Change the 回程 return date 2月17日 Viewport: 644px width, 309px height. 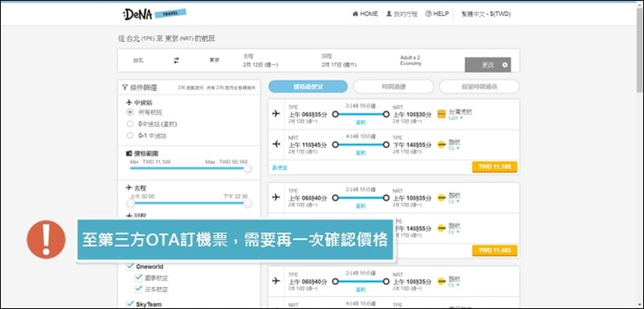click(x=339, y=65)
